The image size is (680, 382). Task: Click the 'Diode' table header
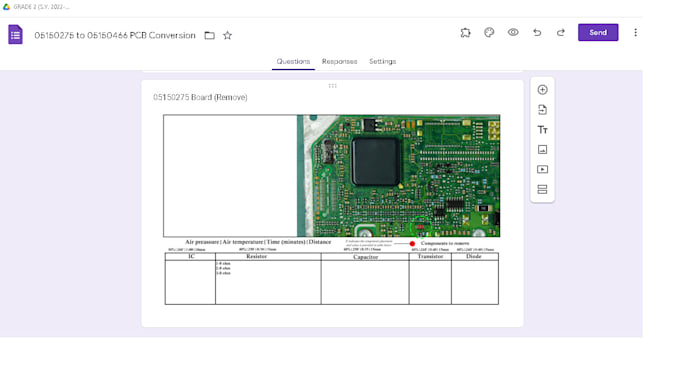click(x=474, y=257)
